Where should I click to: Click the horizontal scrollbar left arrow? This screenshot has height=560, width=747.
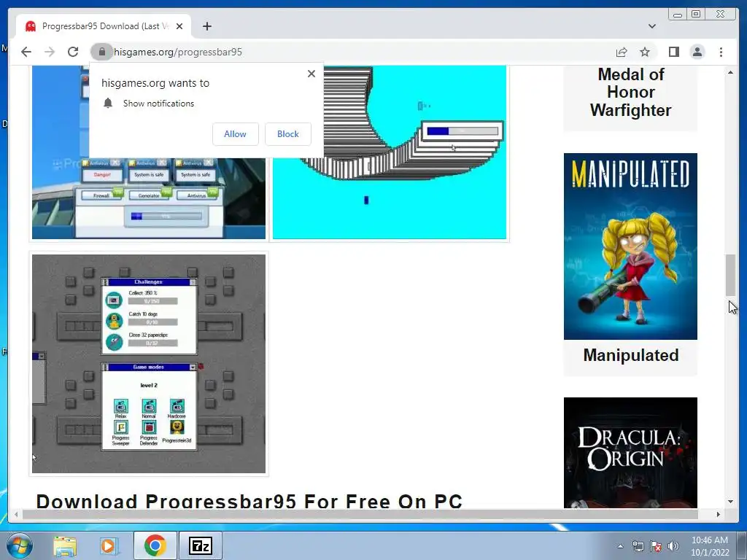tap(17, 514)
